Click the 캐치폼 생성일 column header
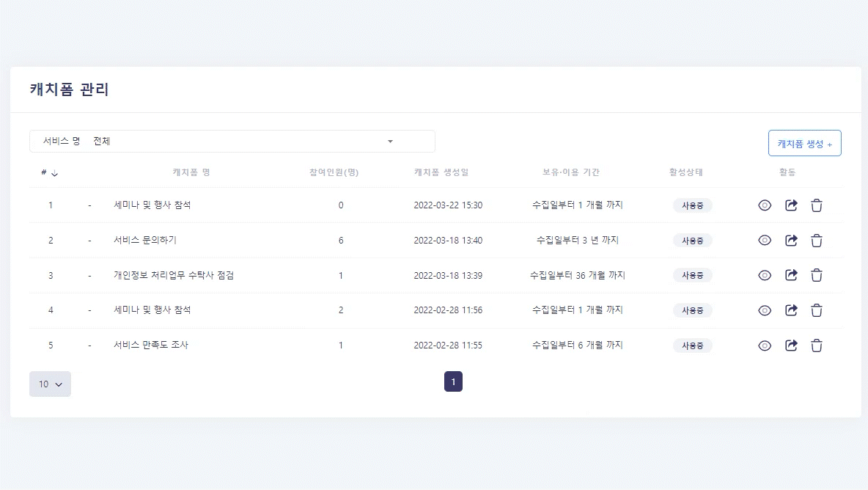The height and width of the screenshot is (490, 868). click(441, 172)
